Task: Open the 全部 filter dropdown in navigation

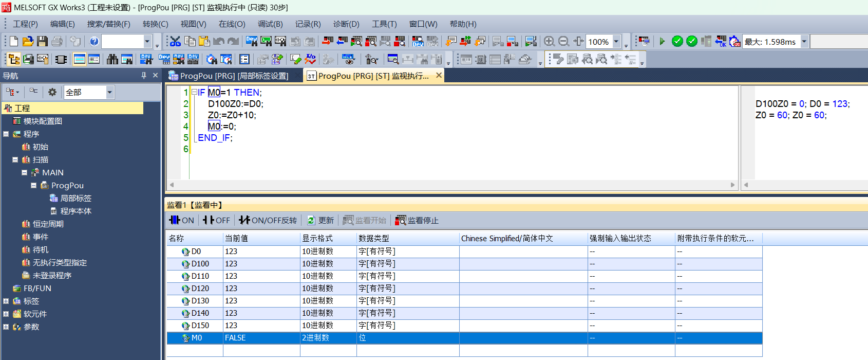Action: 109,92
